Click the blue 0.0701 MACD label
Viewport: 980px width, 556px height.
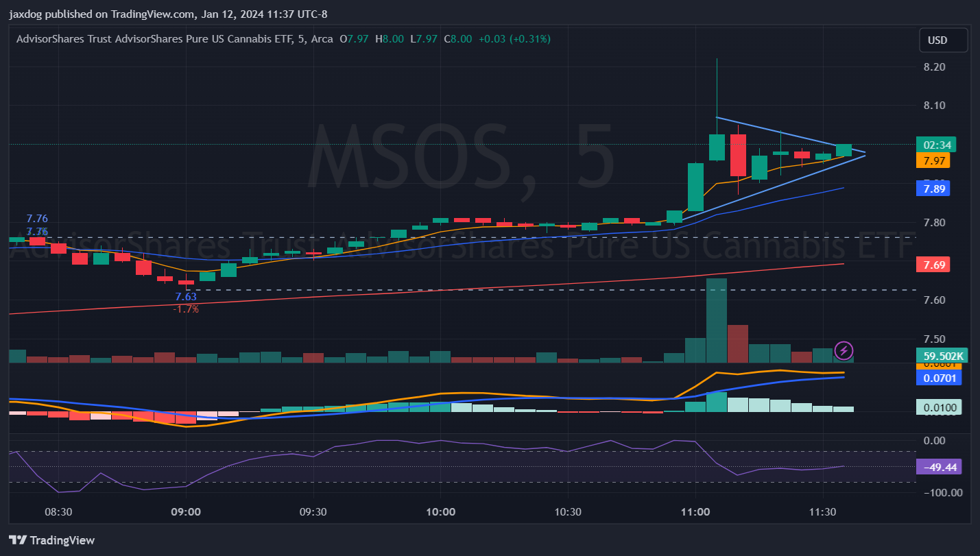click(938, 377)
